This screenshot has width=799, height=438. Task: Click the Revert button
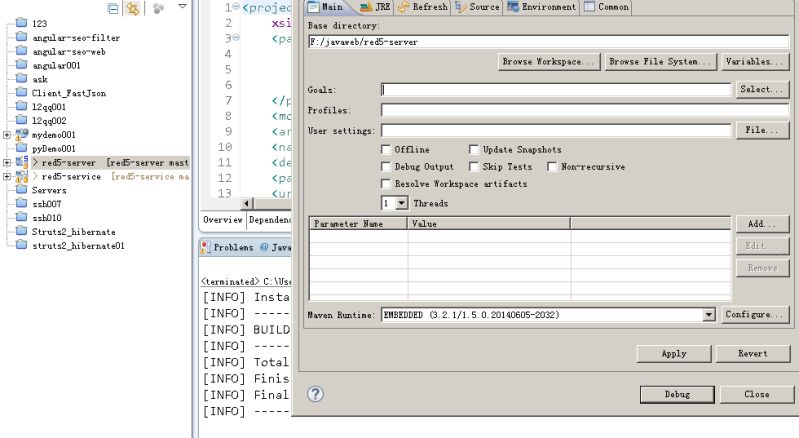tap(753, 353)
